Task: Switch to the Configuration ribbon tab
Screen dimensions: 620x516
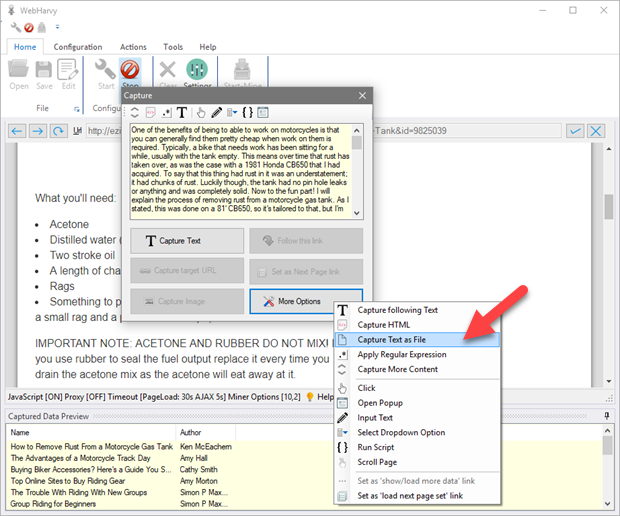Action: (78, 47)
